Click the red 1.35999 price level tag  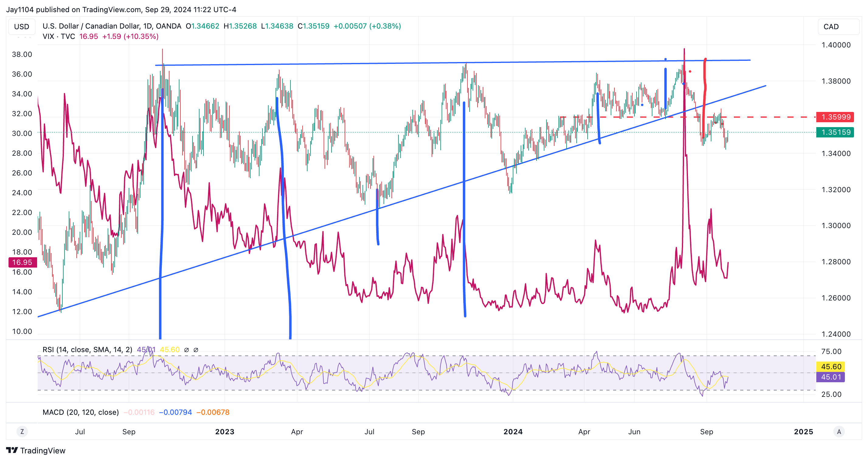[835, 117]
